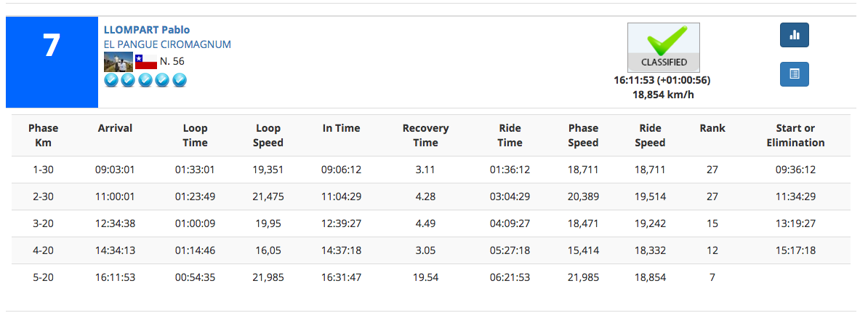
Task: Open the rider photo thumbnail
Action: click(x=118, y=62)
